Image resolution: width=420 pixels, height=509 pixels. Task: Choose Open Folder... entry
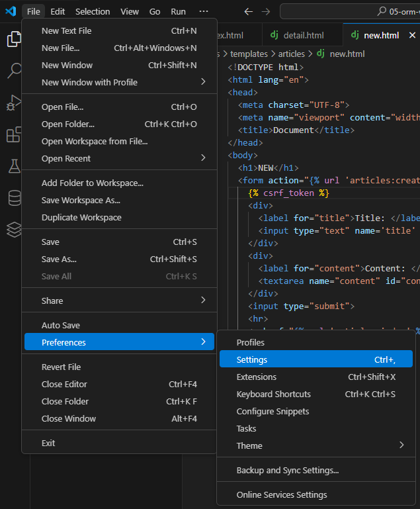click(119, 124)
